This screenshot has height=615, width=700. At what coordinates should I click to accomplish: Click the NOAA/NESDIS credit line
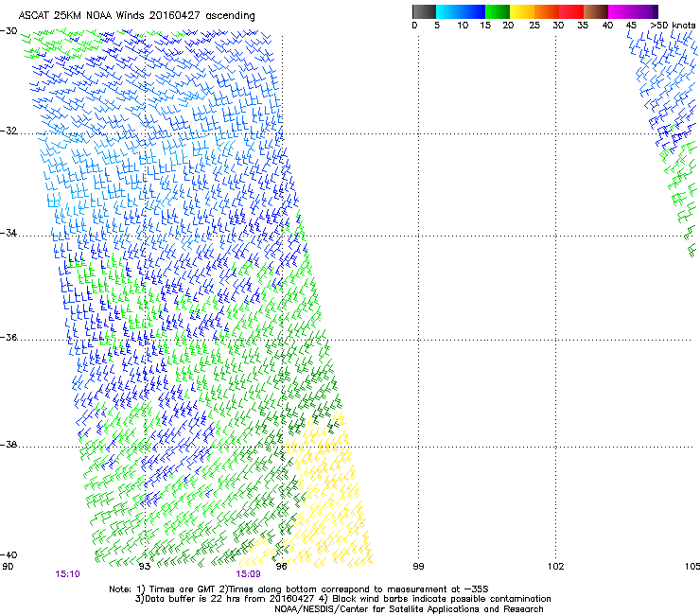(409, 609)
